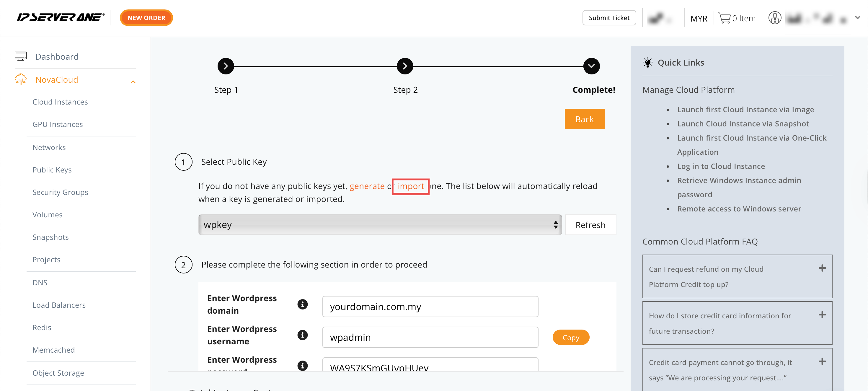Expand the account dropdown chevron

858,17
